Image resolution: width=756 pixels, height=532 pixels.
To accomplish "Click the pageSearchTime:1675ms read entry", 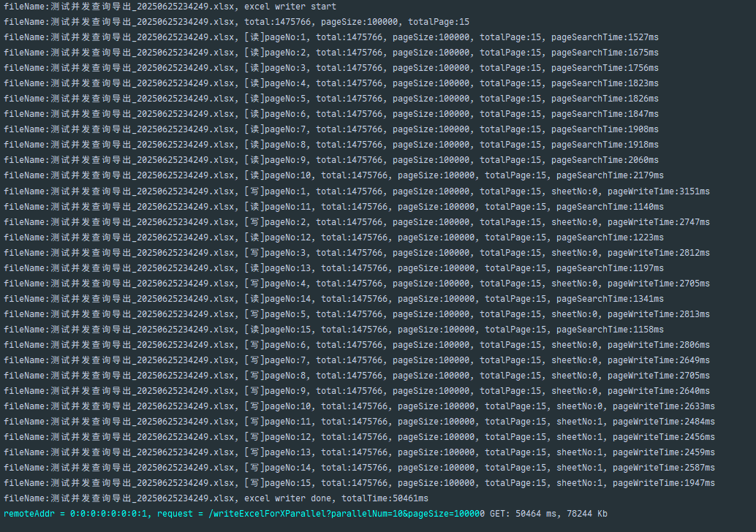I will 330,53.
